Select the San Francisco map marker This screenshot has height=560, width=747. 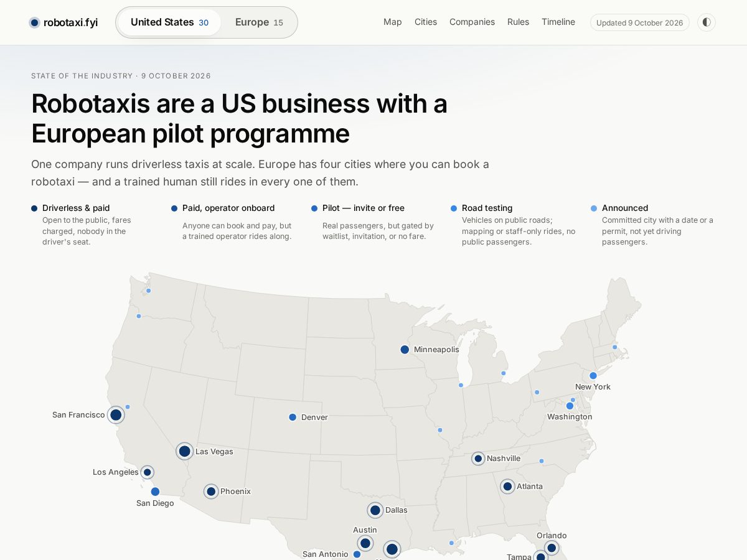point(116,415)
